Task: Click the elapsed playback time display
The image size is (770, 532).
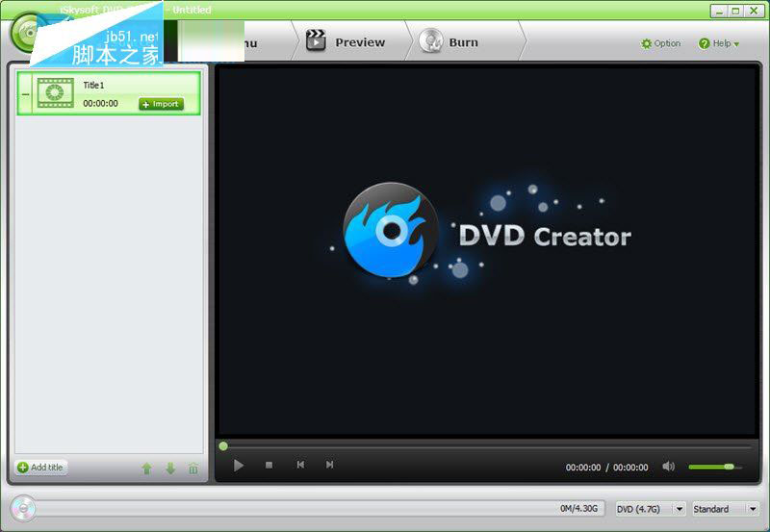Action: (x=583, y=468)
